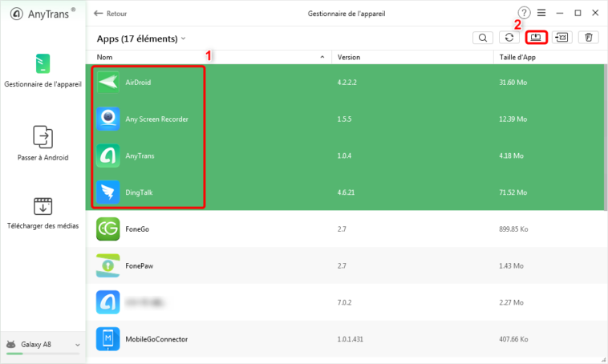The width and height of the screenshot is (608, 364).
Task: Select the FonePaw name text
Action: tap(140, 266)
